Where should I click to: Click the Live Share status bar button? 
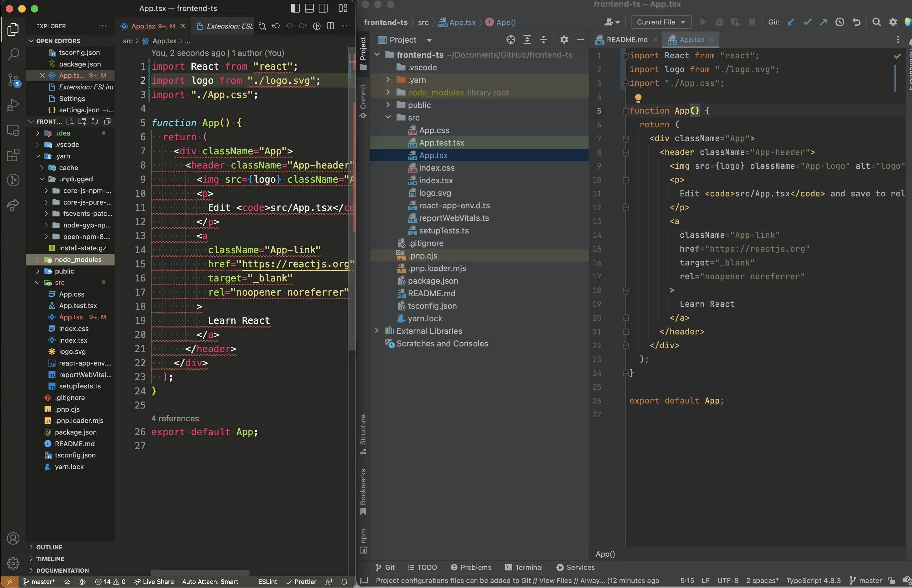(x=154, y=581)
